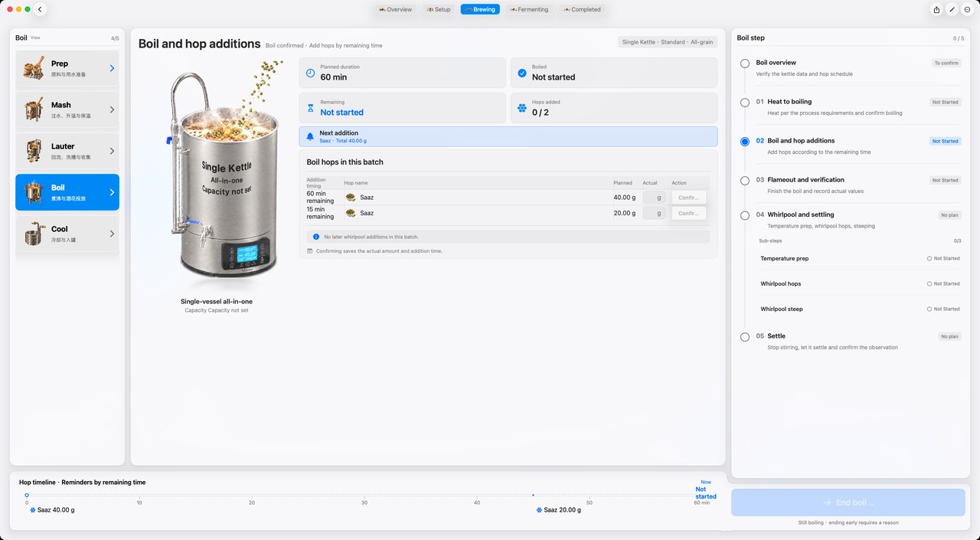Image resolution: width=980 pixels, height=540 pixels.
Task: Select the Heat to boiling step circle
Action: tap(745, 103)
